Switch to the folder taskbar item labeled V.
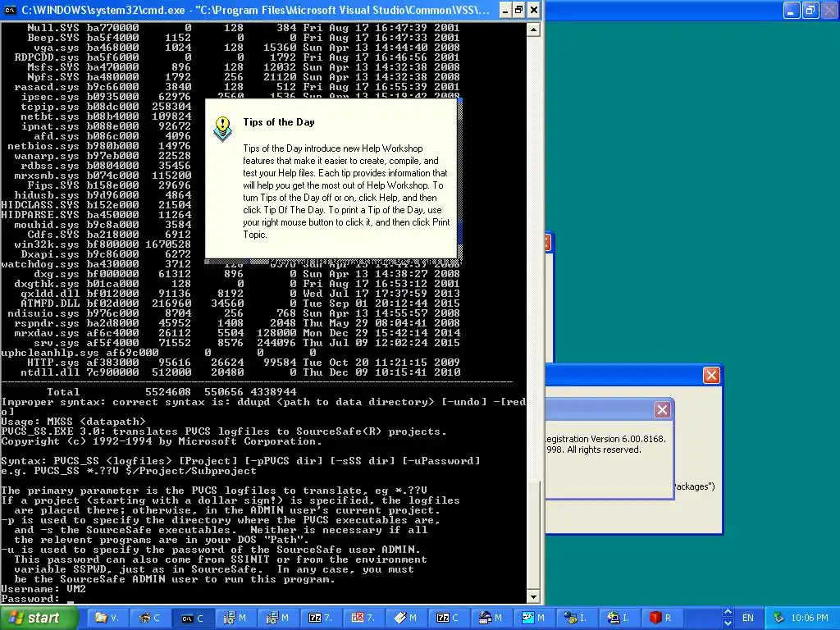This screenshot has height=630, width=840. click(x=107, y=618)
